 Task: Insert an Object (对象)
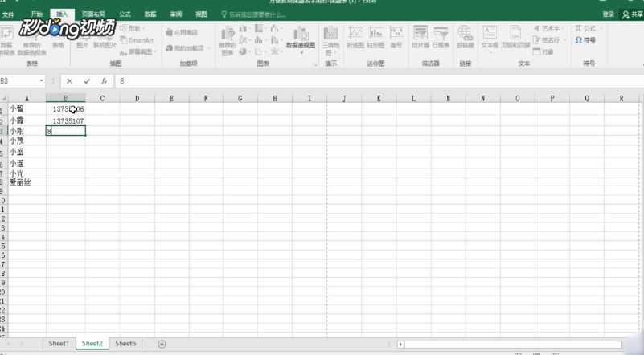(543, 51)
